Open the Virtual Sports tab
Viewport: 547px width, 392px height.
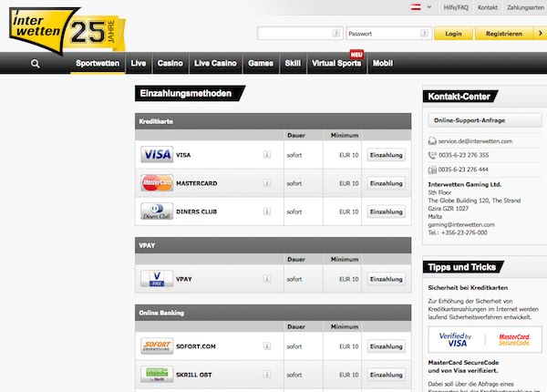click(336, 63)
